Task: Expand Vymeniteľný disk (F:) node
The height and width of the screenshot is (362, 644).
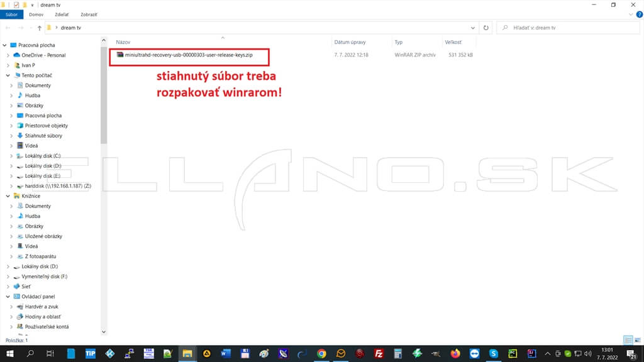Action: click(x=8, y=277)
